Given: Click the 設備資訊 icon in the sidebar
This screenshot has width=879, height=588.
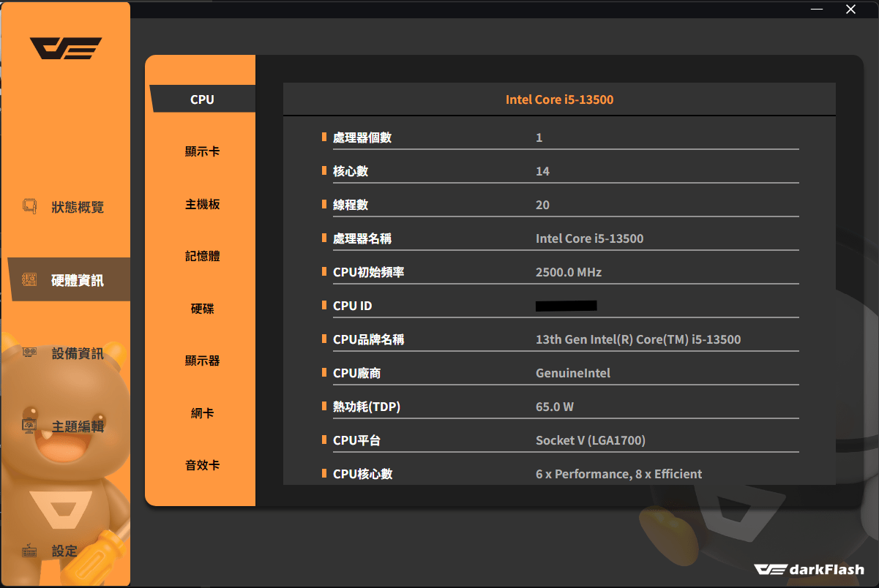Looking at the screenshot, I should tap(29, 353).
